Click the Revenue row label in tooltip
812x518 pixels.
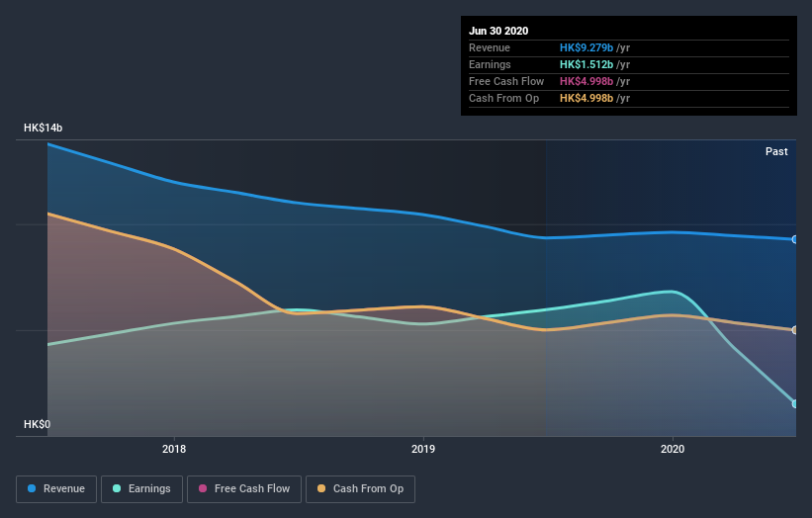point(490,47)
